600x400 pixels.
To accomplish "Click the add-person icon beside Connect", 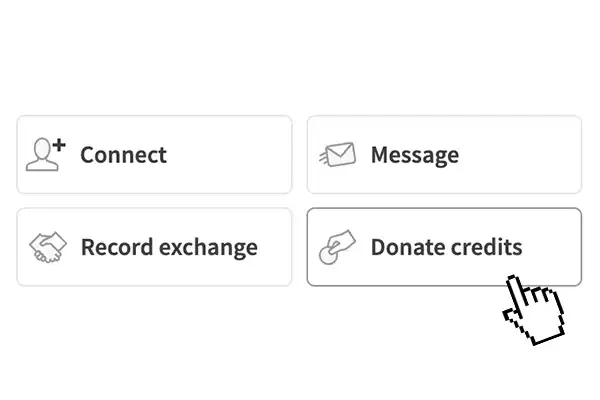I will 45,155.
